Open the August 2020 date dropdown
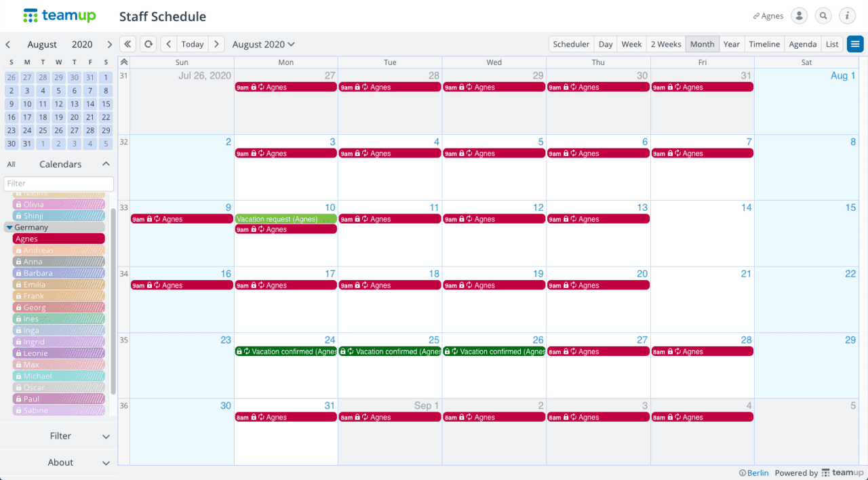Image resolution: width=868 pixels, height=480 pixels. 263,43
